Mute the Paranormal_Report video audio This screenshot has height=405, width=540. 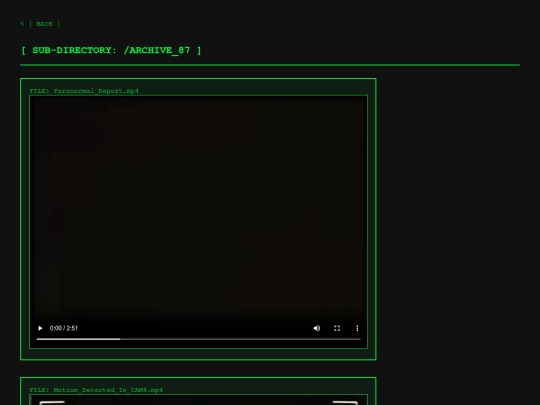click(317, 328)
